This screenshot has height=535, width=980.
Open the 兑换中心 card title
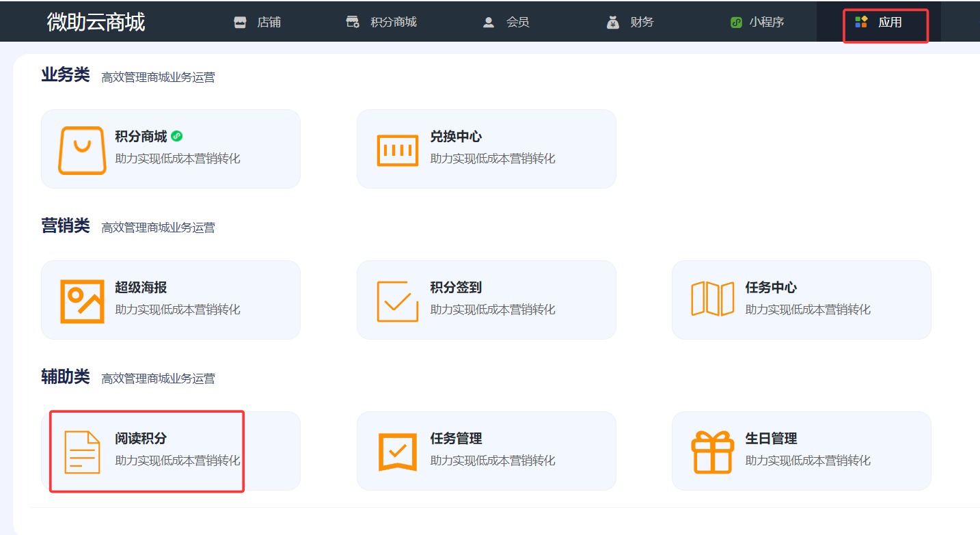point(456,137)
